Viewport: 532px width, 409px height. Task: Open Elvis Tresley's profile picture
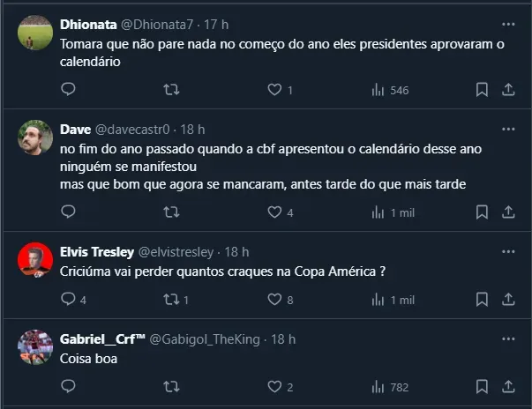35,260
